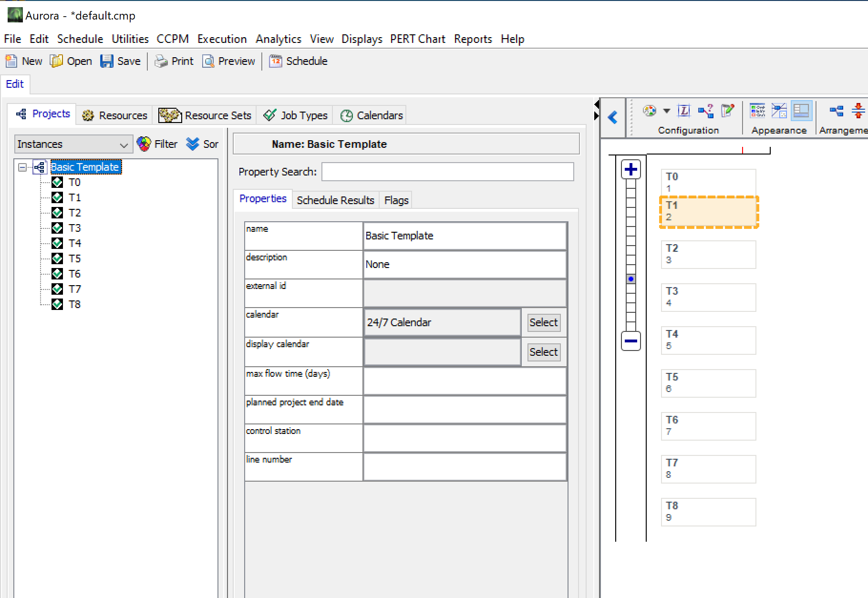Screen dimensions: 868x598
Task: Click the color palette configuration icon
Action: tap(649, 111)
